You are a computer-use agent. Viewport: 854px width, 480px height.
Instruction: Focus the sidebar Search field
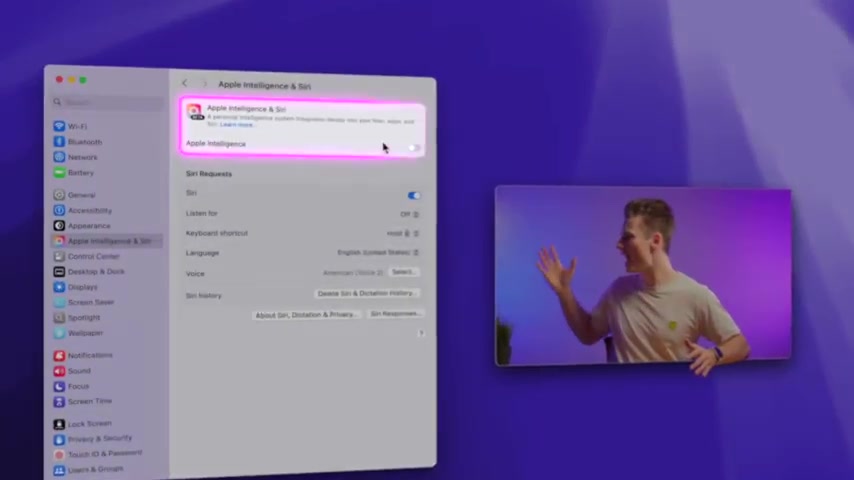coord(108,102)
